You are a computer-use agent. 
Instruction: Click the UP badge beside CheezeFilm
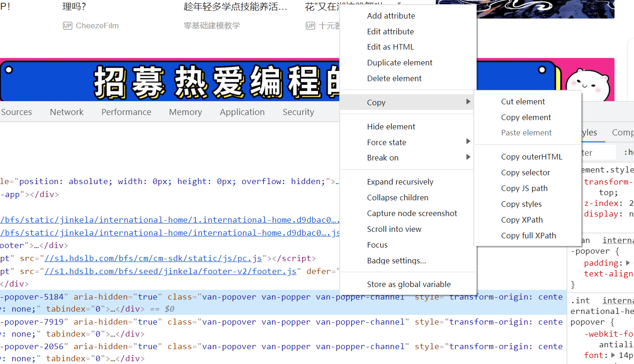coord(67,26)
